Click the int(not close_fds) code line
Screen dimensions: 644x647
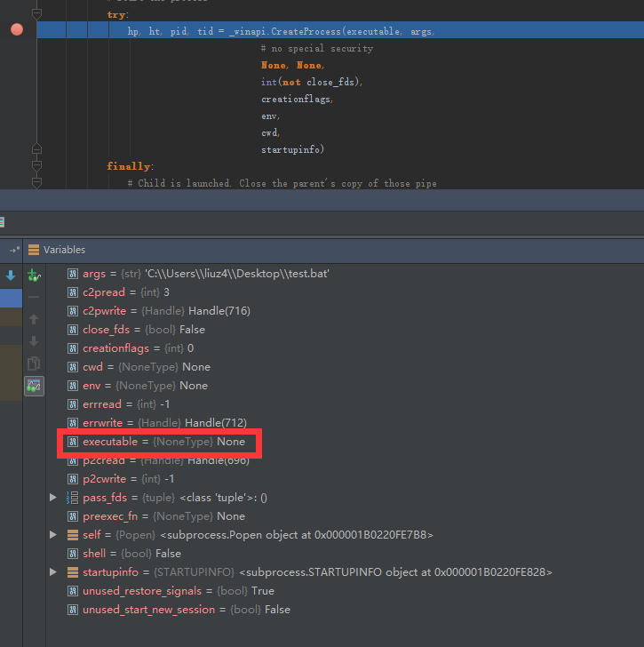coord(311,82)
